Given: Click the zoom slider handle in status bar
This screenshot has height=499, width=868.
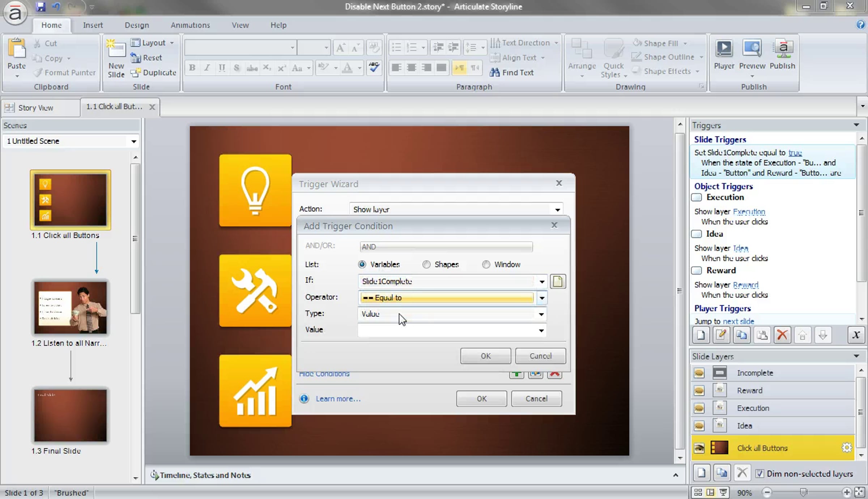Looking at the screenshot, I should pyautogui.click(x=803, y=492).
